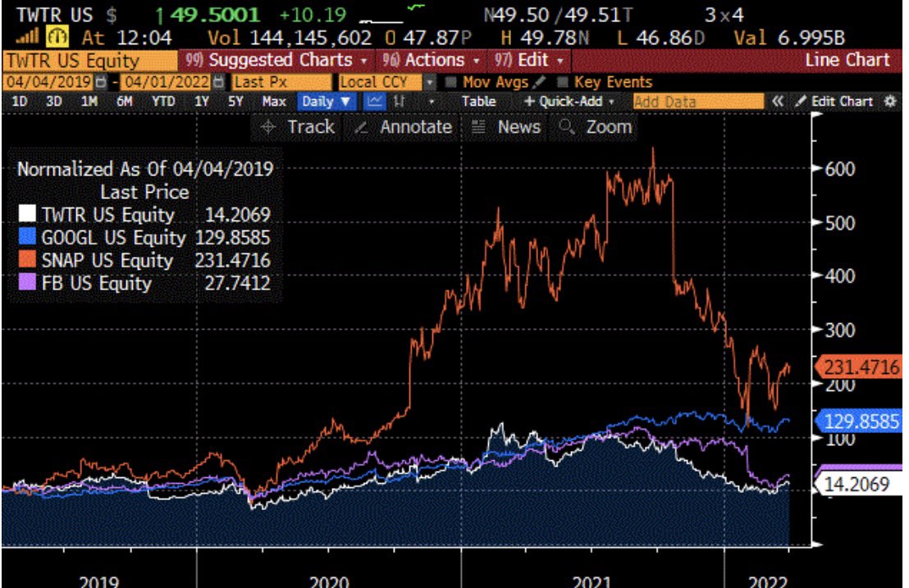Select the line chart type icon
This screenshot has height=588, width=909.
pyautogui.click(x=375, y=102)
